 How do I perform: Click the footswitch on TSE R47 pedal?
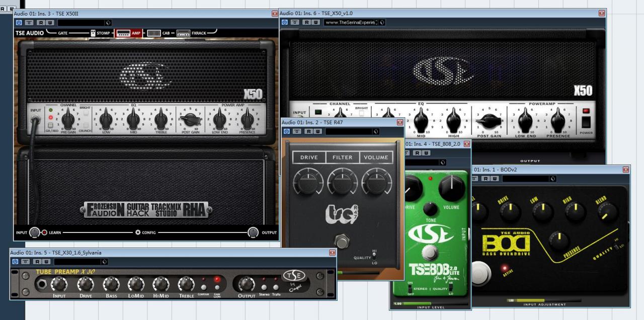pyautogui.click(x=343, y=242)
